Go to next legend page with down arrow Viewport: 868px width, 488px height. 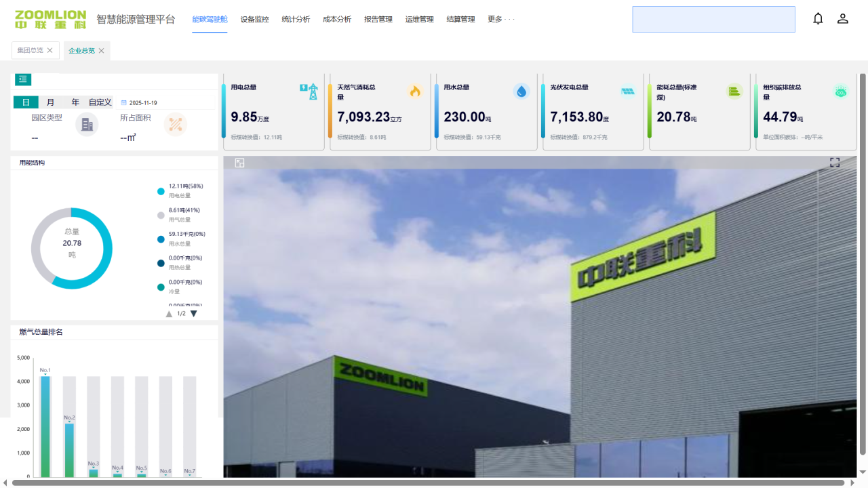[194, 314]
